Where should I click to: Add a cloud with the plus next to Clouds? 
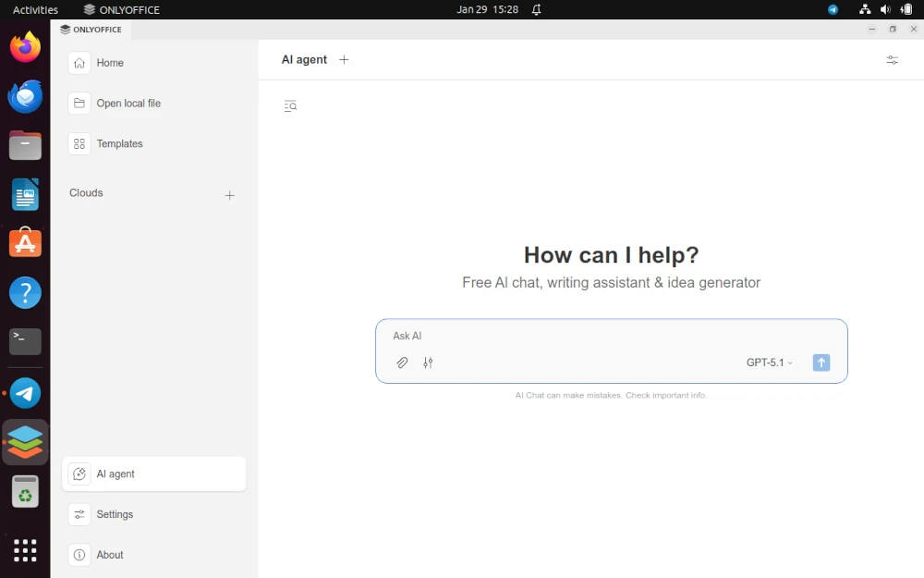(x=229, y=195)
